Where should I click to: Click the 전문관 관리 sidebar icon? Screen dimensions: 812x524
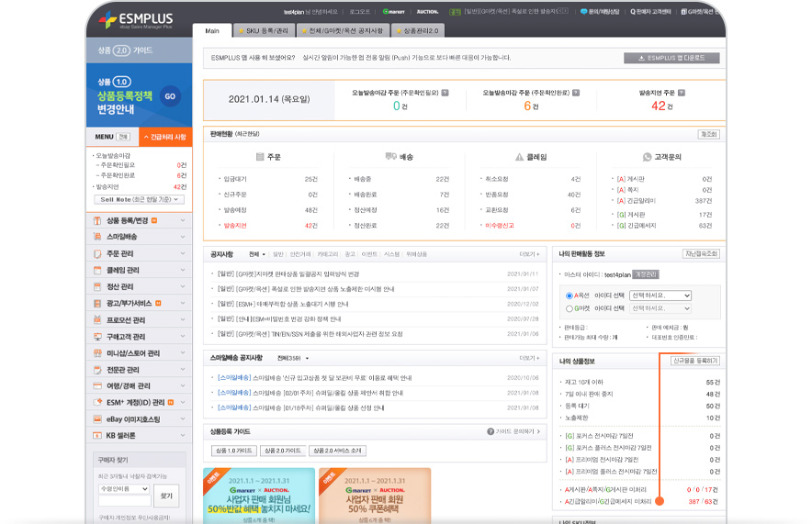point(96,370)
